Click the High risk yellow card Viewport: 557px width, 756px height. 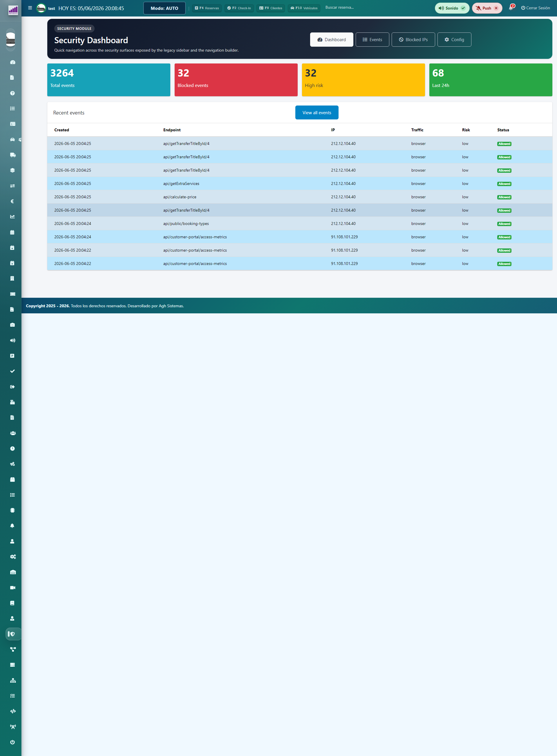[363, 80]
